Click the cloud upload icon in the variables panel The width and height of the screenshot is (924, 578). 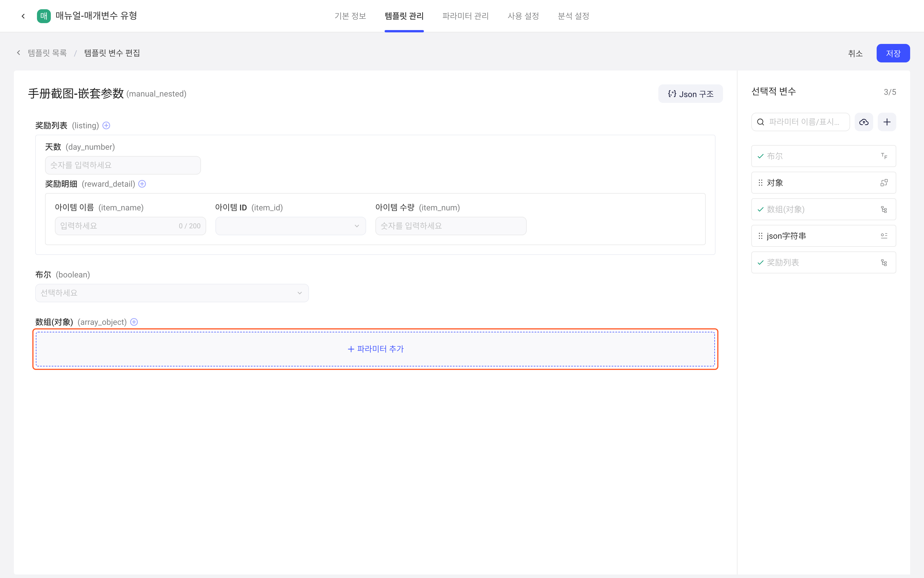pyautogui.click(x=864, y=122)
